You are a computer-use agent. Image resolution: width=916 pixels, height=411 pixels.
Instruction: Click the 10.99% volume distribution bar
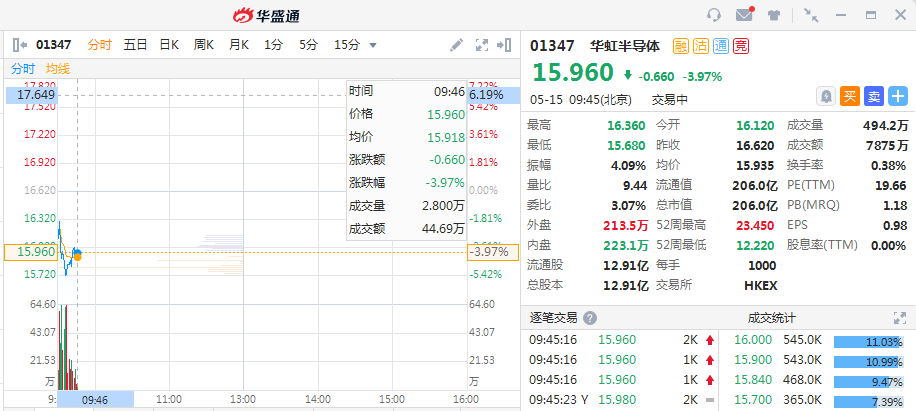click(868, 362)
